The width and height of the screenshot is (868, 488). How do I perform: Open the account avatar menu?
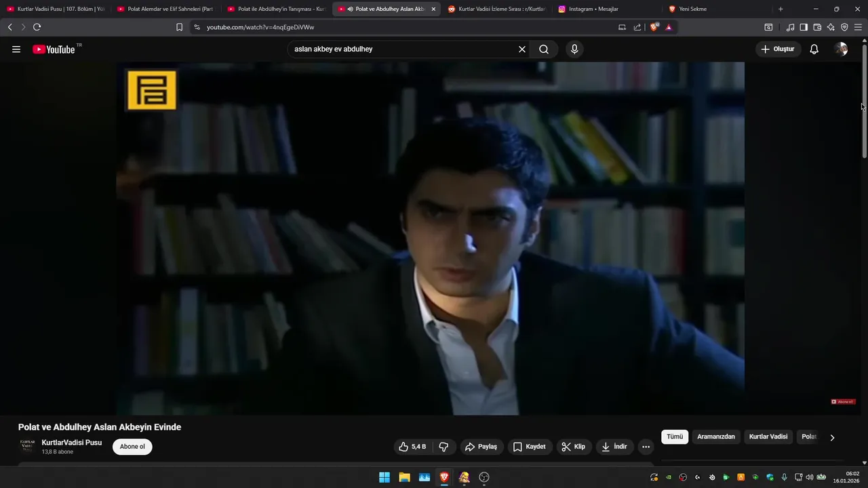(x=841, y=49)
